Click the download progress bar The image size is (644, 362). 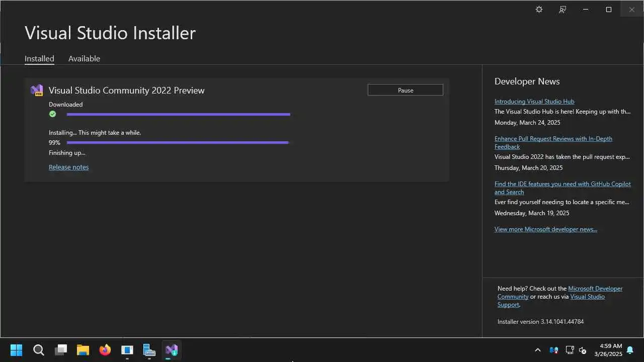point(178,114)
